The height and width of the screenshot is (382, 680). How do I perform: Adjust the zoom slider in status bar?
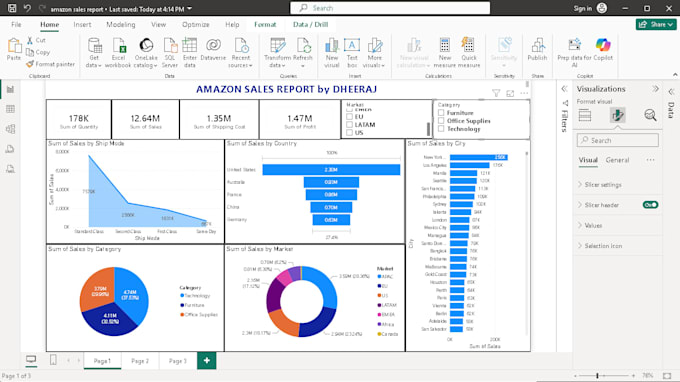click(x=598, y=376)
